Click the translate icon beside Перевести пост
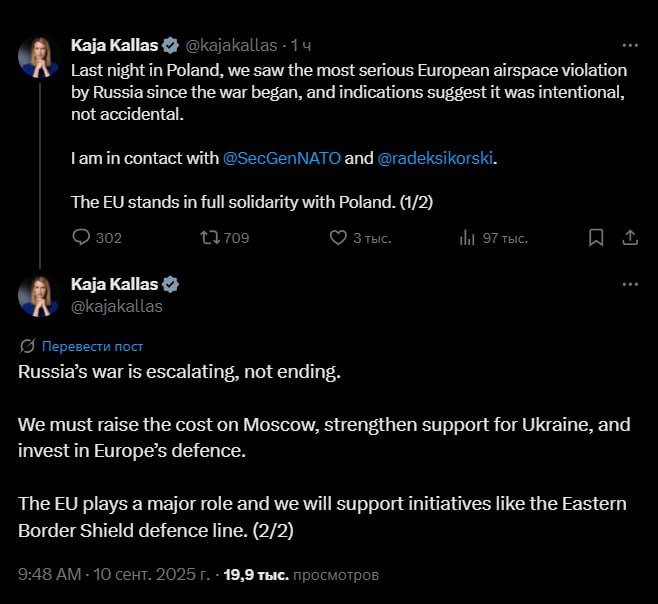The image size is (658, 604). (28, 346)
